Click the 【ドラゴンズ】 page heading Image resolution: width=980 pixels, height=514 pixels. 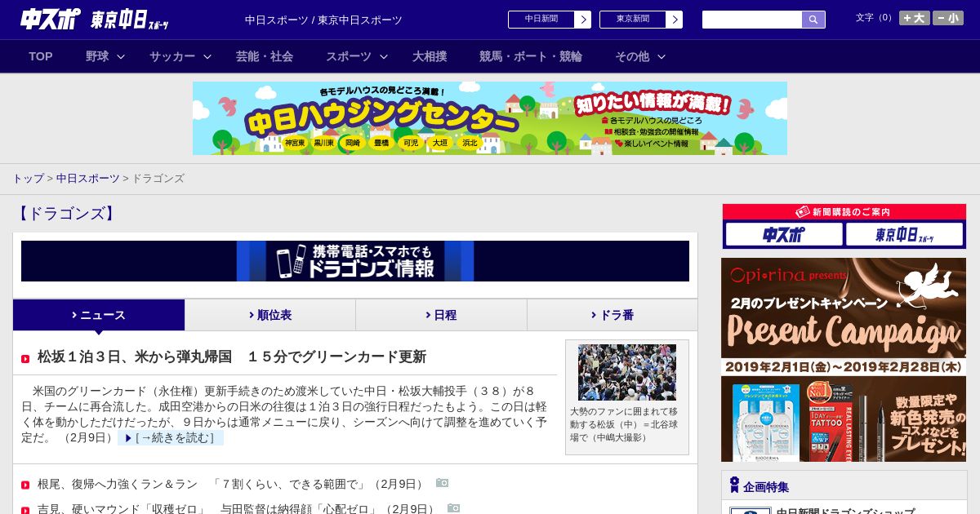click(65, 214)
